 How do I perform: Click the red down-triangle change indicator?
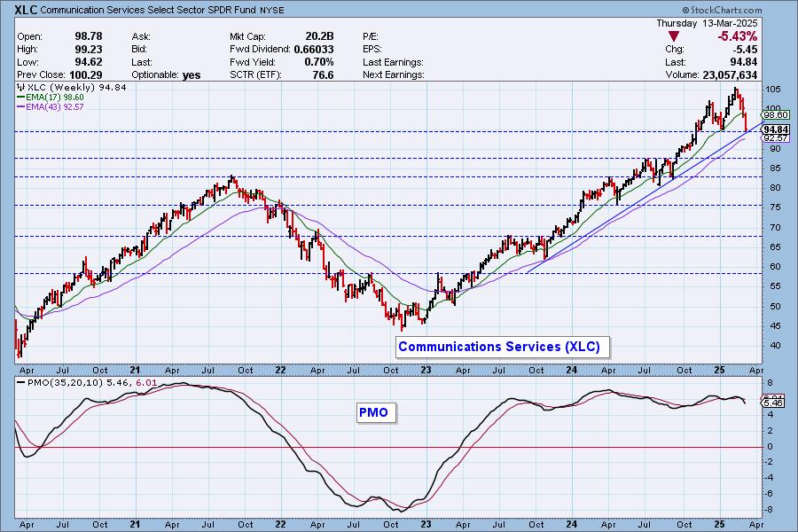coord(673,36)
